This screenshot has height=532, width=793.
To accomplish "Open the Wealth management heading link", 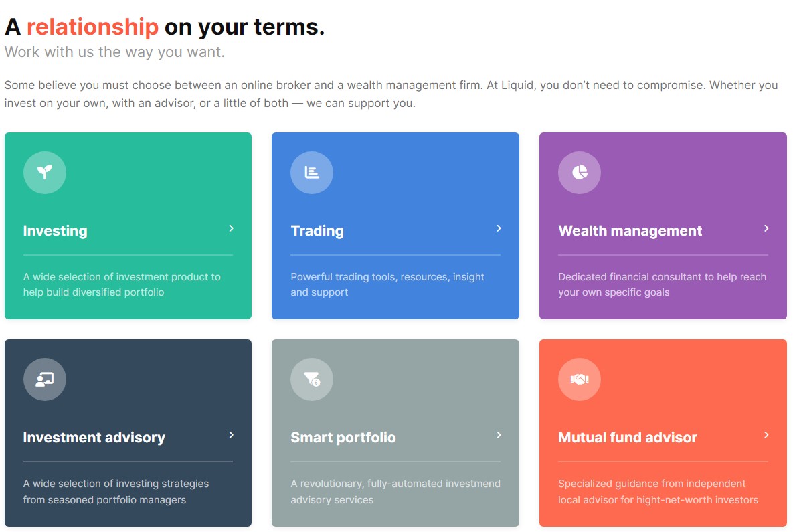I will point(630,231).
